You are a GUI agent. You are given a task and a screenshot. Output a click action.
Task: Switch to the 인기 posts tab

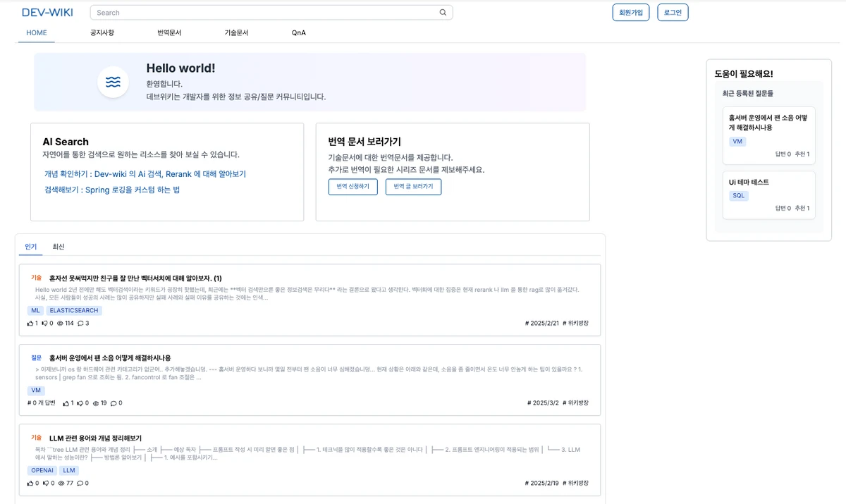pos(31,247)
